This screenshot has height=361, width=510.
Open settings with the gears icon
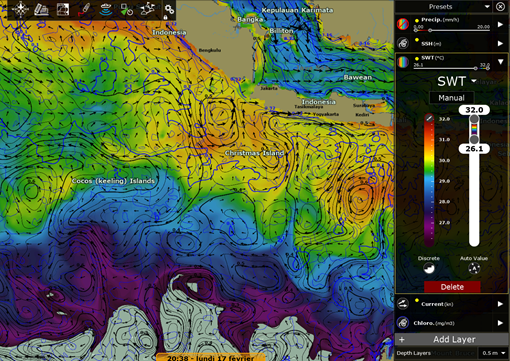point(169,10)
